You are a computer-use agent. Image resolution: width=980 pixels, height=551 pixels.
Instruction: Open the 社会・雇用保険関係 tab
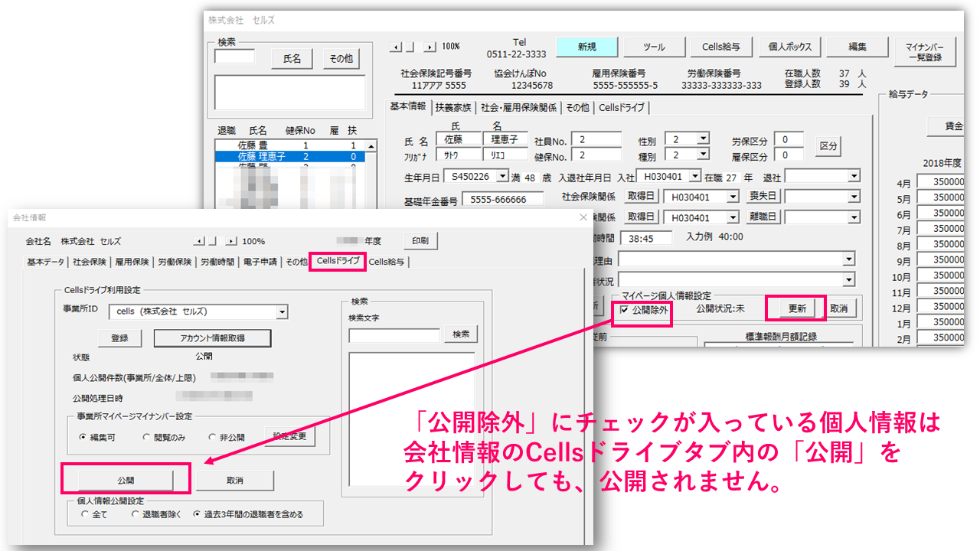click(x=518, y=108)
